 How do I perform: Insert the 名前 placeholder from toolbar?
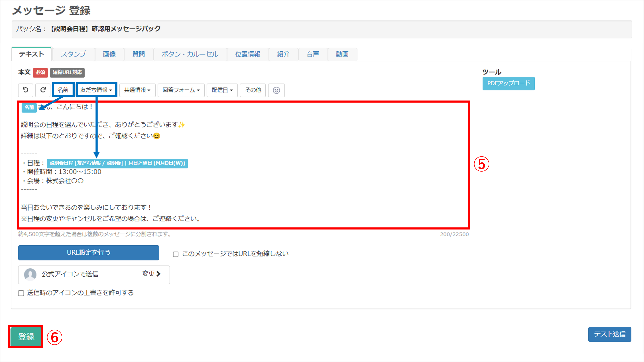[63, 90]
